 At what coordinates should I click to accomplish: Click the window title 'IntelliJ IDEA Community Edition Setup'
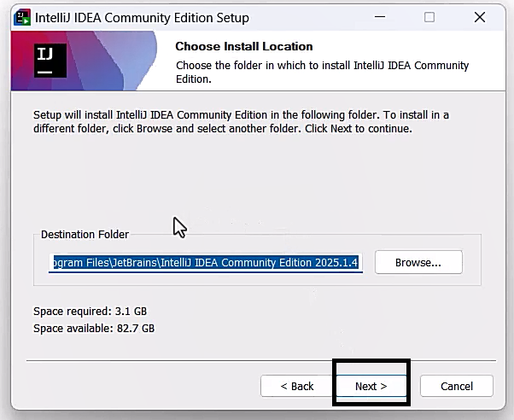[x=142, y=18]
